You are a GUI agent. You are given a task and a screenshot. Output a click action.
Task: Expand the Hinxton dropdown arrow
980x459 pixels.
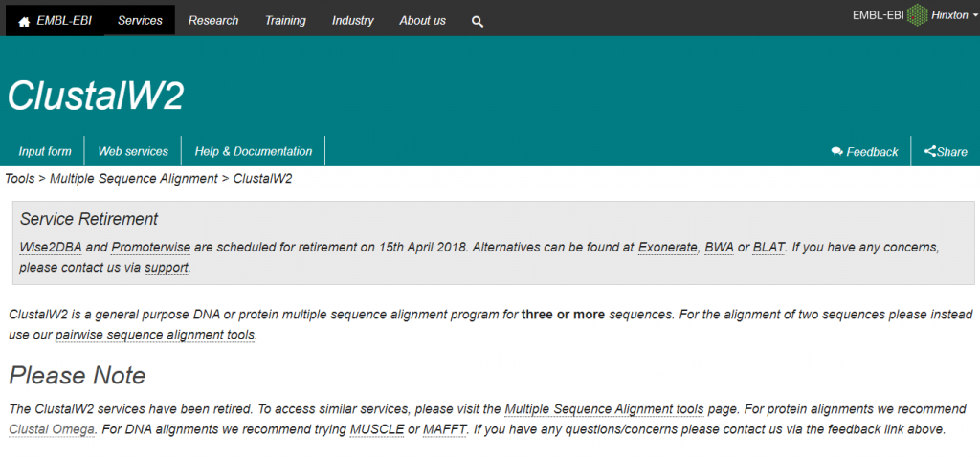pos(975,15)
